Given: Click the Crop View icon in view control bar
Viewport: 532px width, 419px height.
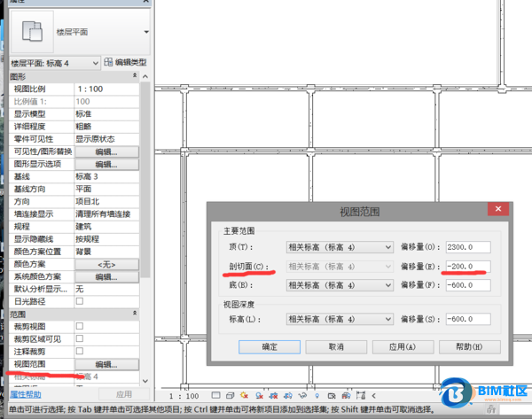Looking at the screenshot, I should 270,396.
